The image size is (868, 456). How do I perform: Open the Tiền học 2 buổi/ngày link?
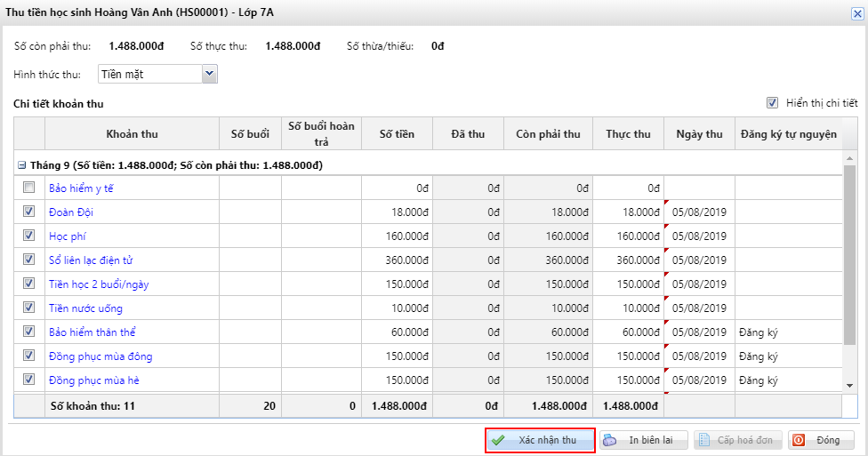(x=99, y=284)
